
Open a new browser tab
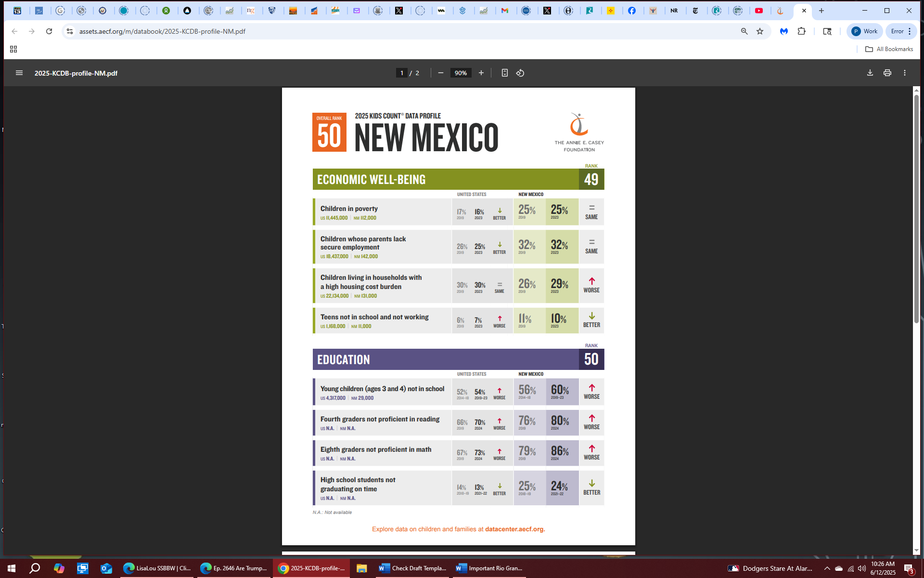pyautogui.click(x=821, y=11)
